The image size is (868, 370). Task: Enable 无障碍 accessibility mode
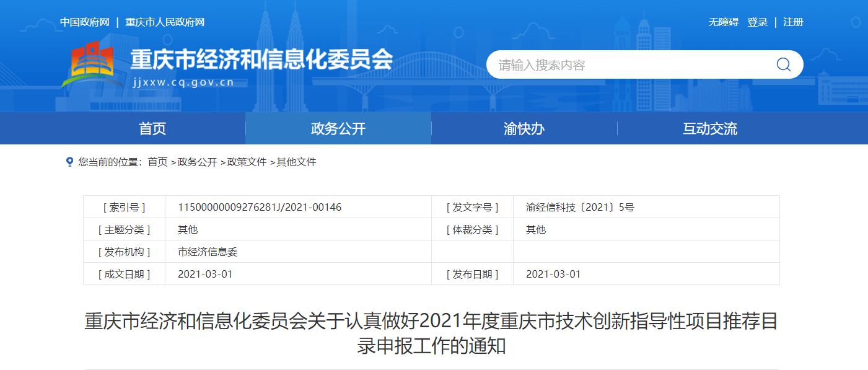click(723, 22)
